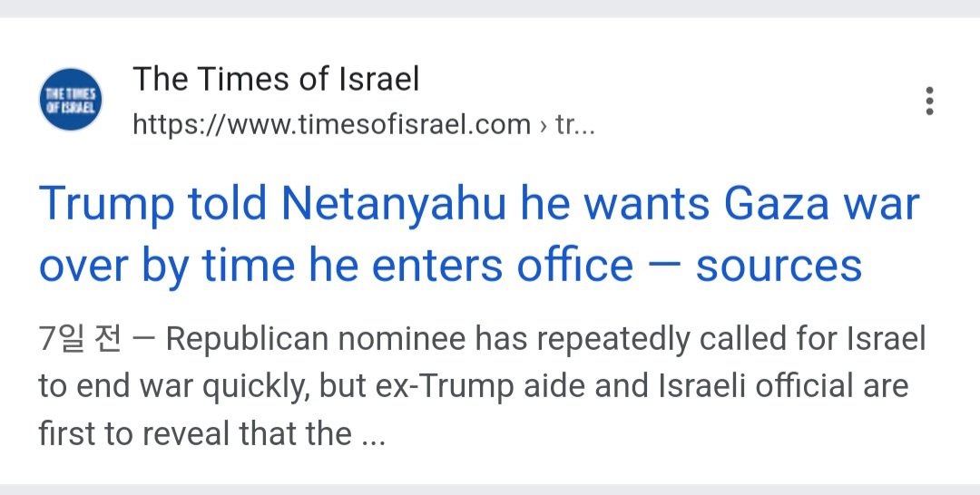
Task: Click the trailing ellipsis after "reveal that the"
Action: tap(373, 434)
